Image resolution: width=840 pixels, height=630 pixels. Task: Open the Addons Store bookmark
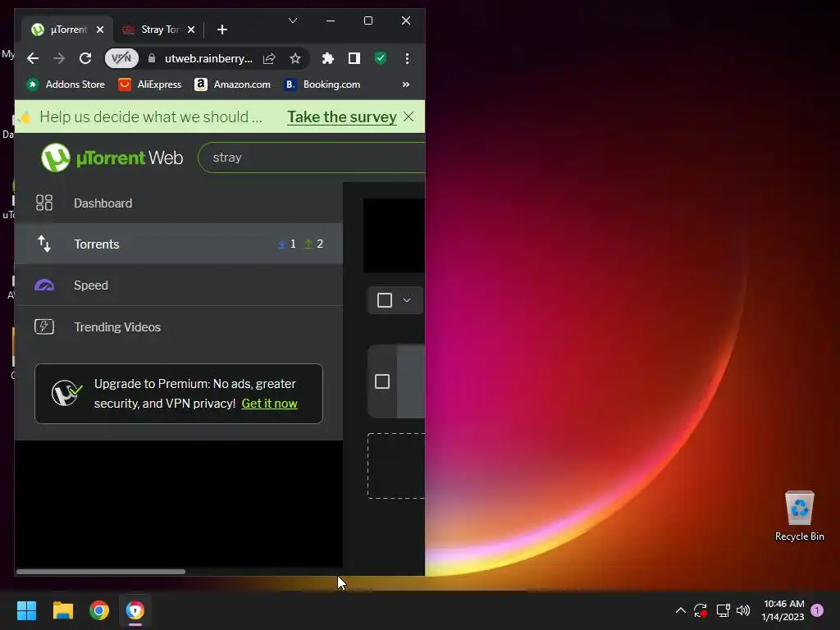(66, 84)
